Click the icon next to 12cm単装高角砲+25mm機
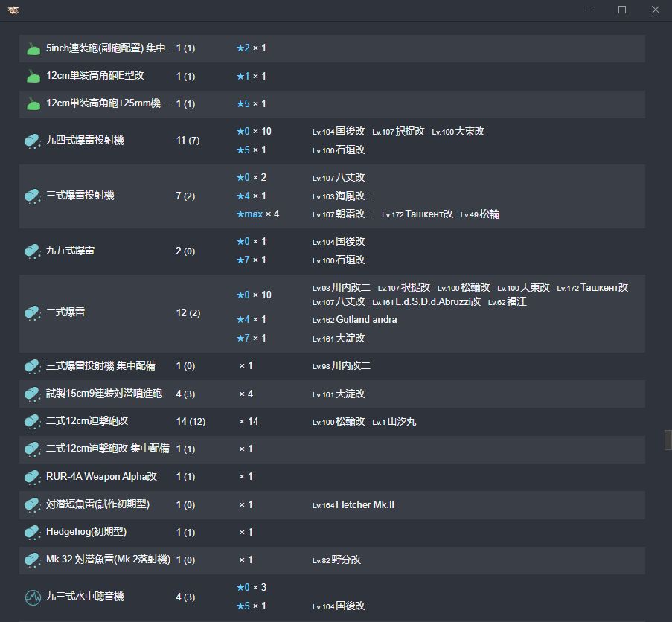Viewport: 672px width, 622px height. pos(33,104)
